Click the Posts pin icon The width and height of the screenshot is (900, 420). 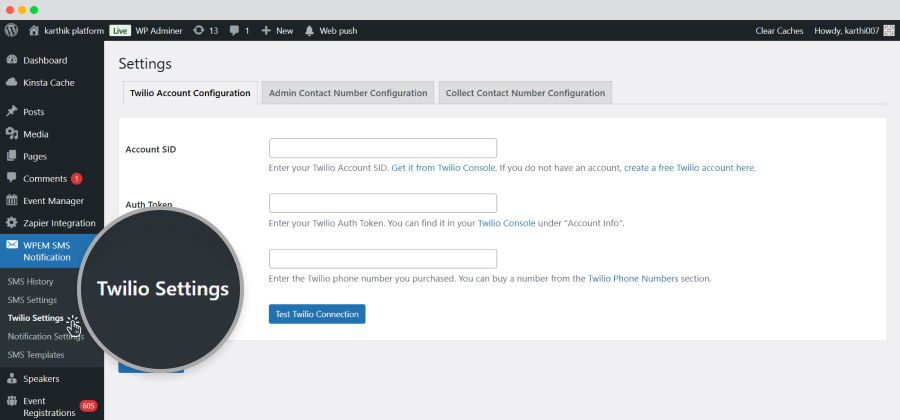(x=11, y=111)
